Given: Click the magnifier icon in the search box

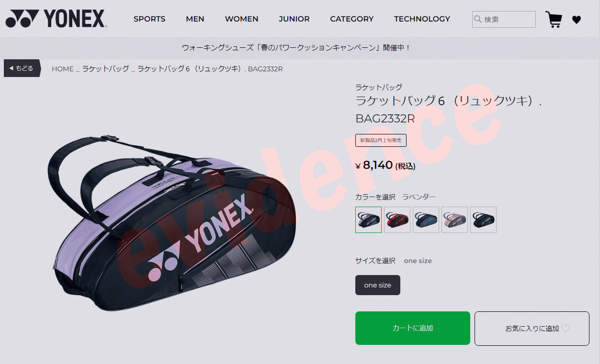Looking at the screenshot, I should coord(477,19).
